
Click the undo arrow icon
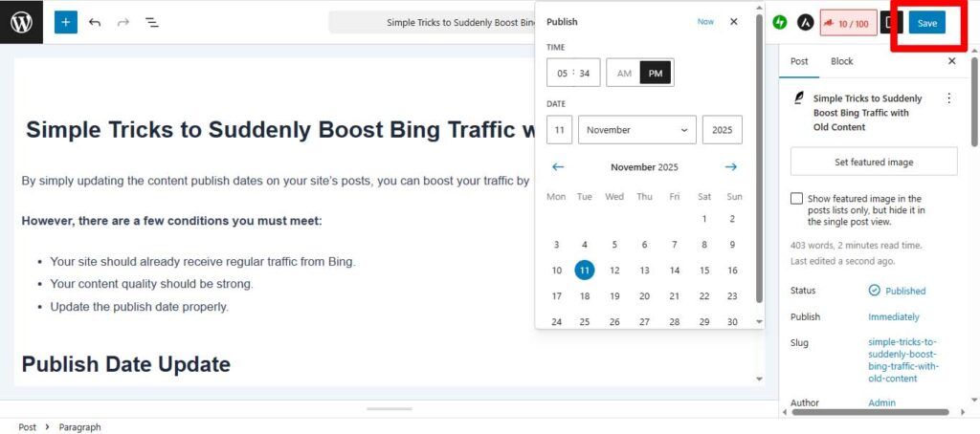click(x=94, y=22)
